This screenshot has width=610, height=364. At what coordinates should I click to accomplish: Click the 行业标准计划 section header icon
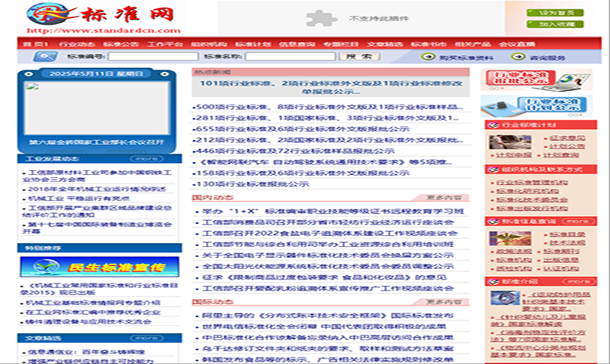(x=493, y=125)
